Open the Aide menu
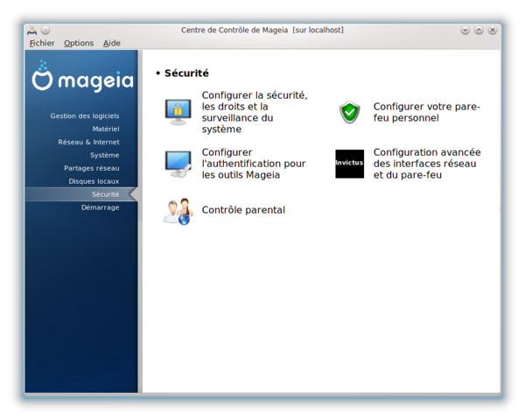 tap(111, 43)
